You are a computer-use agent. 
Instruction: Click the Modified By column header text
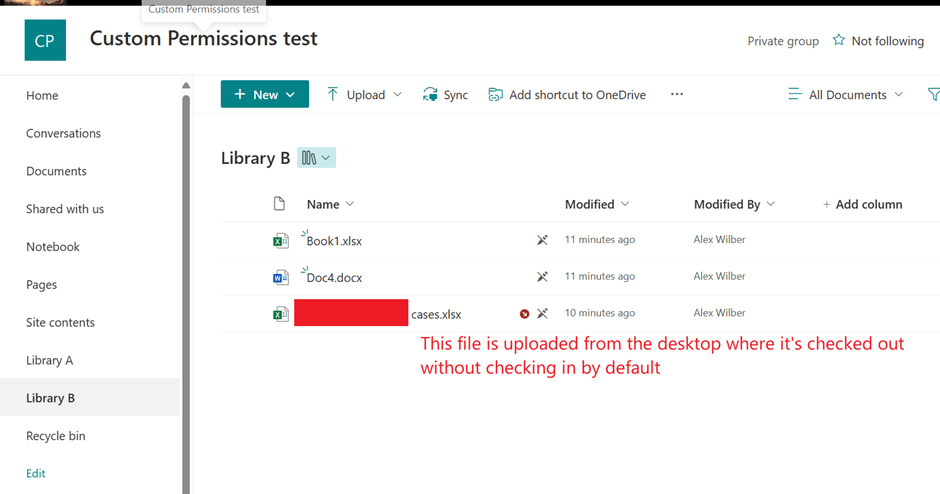coord(727,204)
